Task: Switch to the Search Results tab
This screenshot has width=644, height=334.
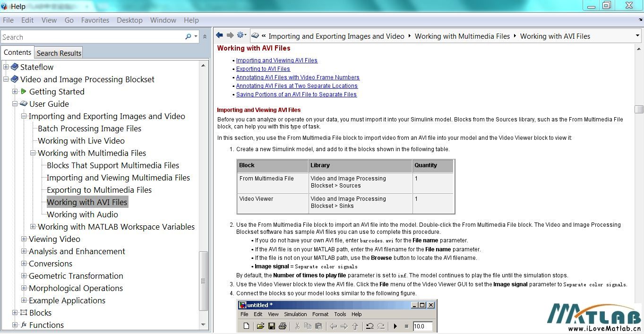Action: [59, 53]
